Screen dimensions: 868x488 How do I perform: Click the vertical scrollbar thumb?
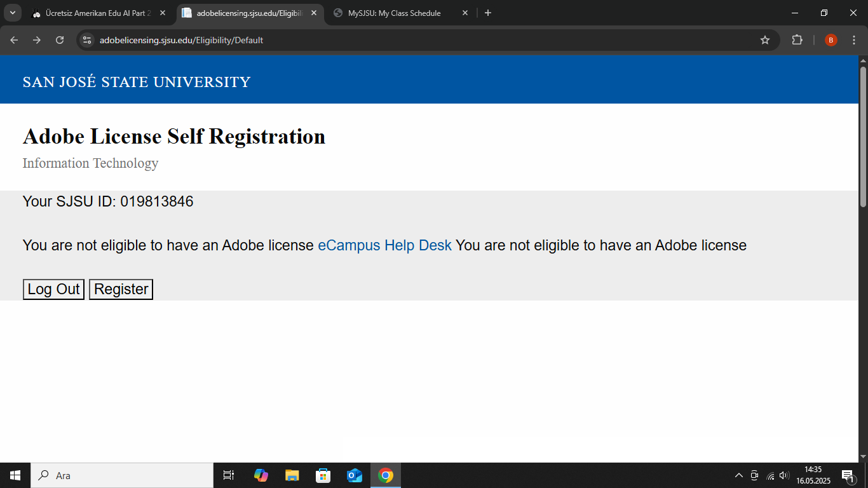pos(863,136)
